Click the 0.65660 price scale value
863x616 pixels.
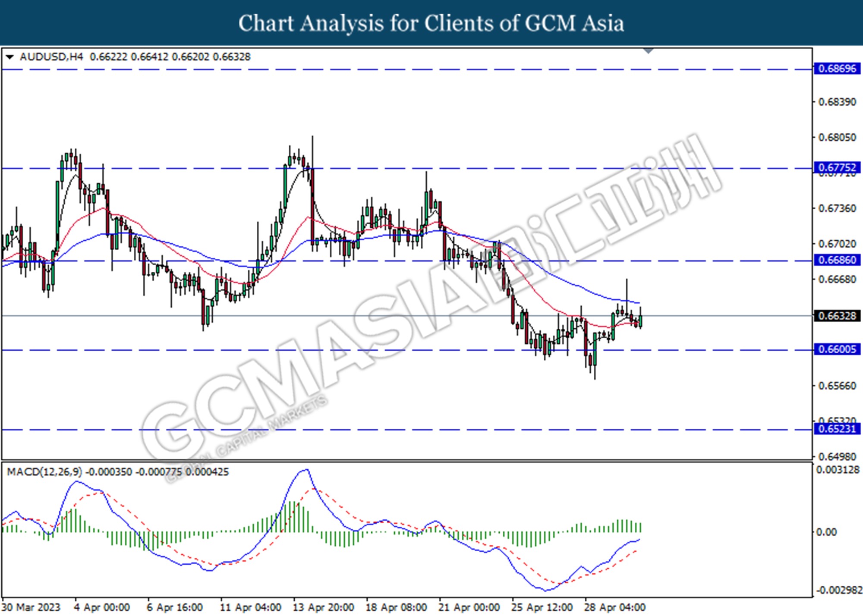point(837,386)
